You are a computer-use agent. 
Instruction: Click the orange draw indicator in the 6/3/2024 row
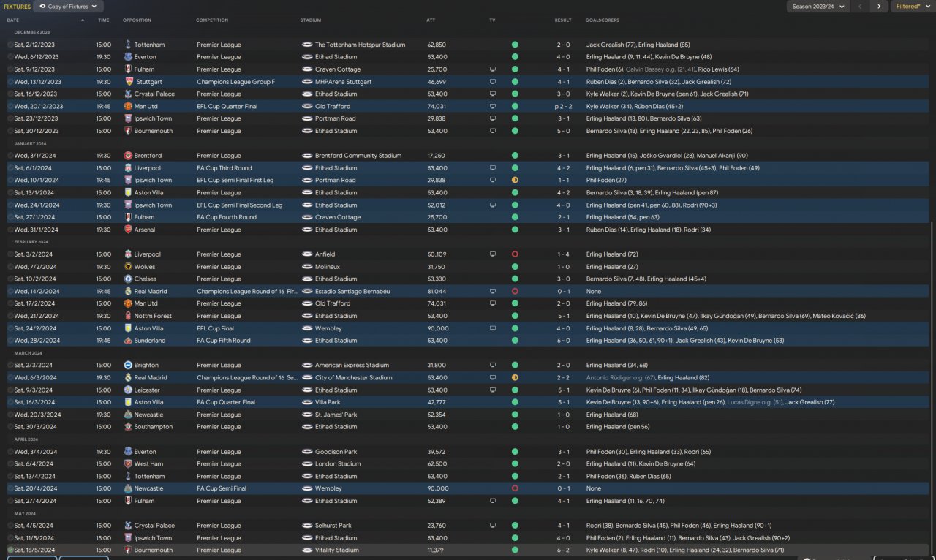pos(515,378)
